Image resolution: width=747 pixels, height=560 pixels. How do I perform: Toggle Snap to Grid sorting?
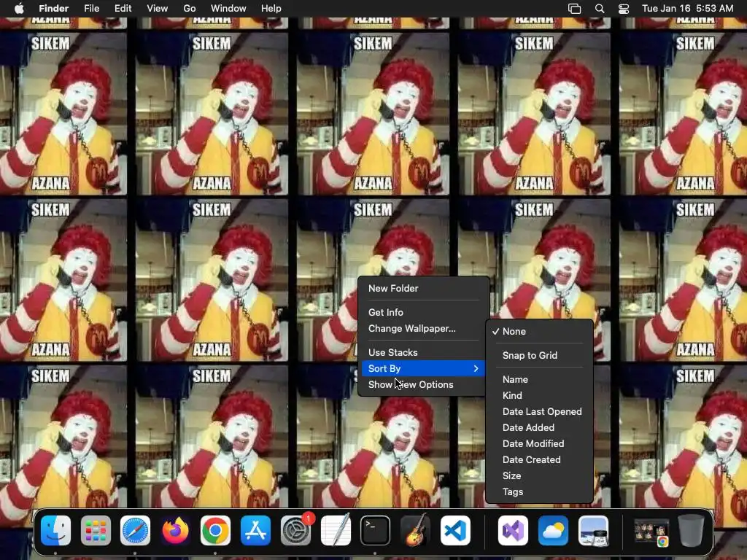[539, 355]
